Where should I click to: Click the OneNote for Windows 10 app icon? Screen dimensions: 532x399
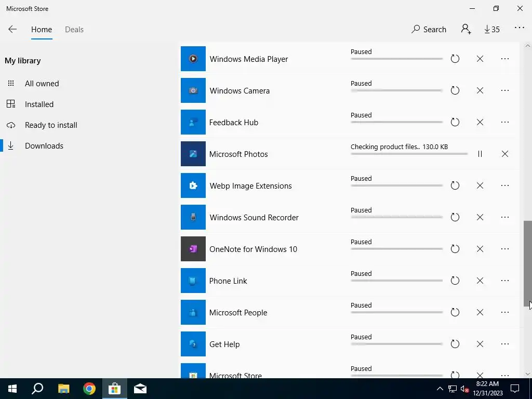(x=193, y=249)
